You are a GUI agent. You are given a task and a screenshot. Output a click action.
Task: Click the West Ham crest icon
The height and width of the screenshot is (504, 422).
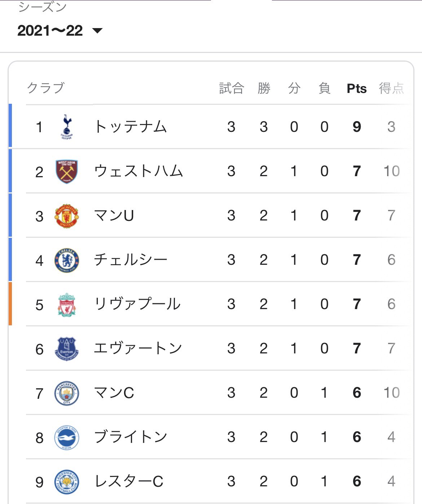click(67, 171)
